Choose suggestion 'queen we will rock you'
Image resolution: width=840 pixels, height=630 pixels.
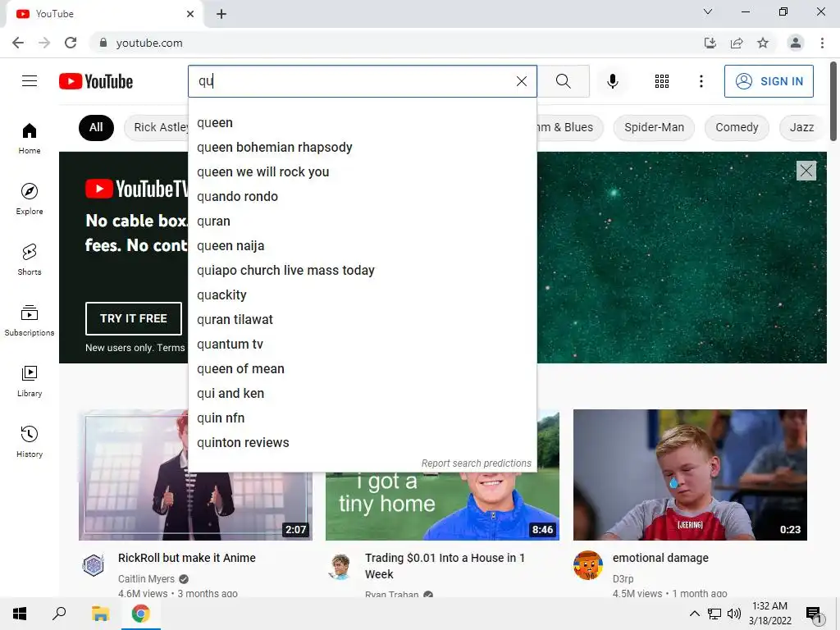tap(362, 172)
